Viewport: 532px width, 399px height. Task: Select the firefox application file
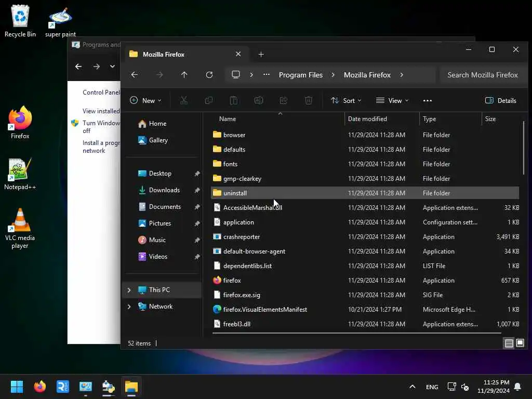coord(365,280)
